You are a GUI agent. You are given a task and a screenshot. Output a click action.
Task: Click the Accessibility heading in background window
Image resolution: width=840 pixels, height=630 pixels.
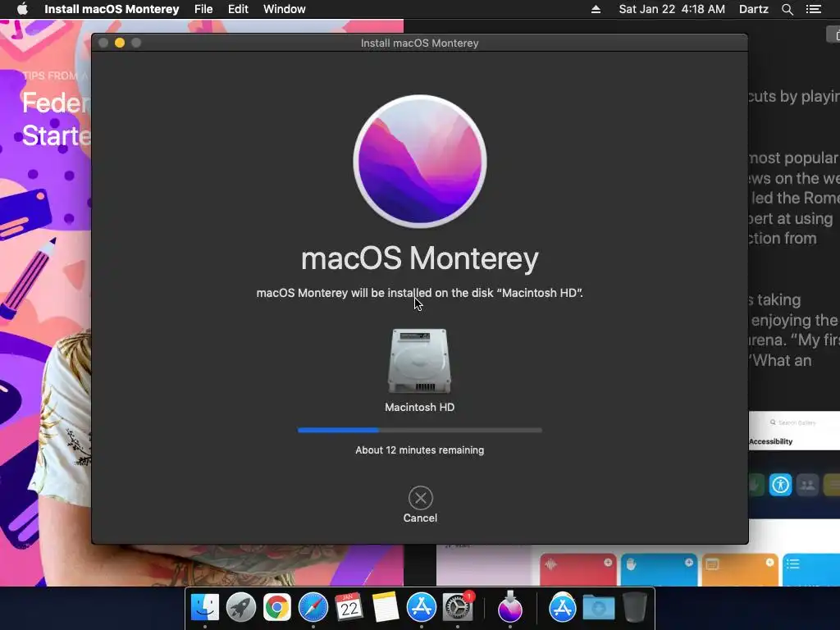[771, 441]
